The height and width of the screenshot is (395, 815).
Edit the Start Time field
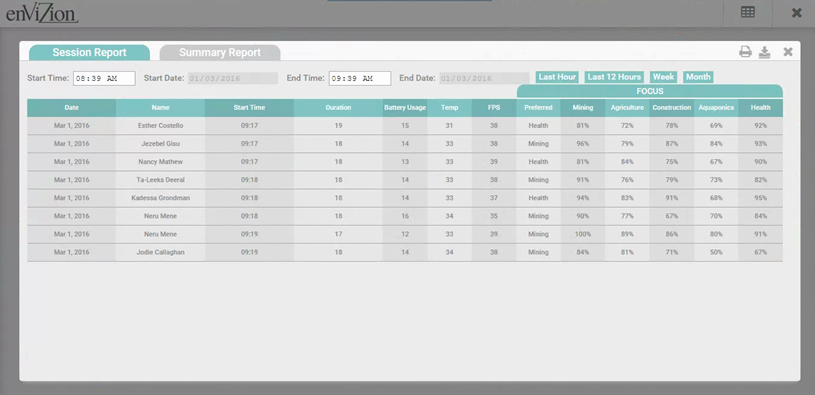coord(104,78)
